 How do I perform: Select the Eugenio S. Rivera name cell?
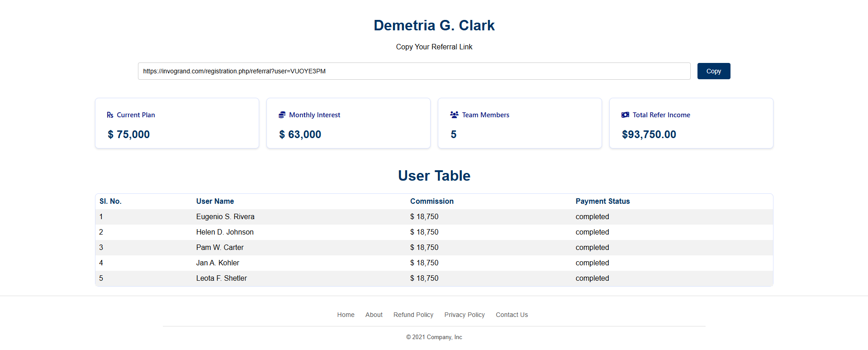pos(225,217)
